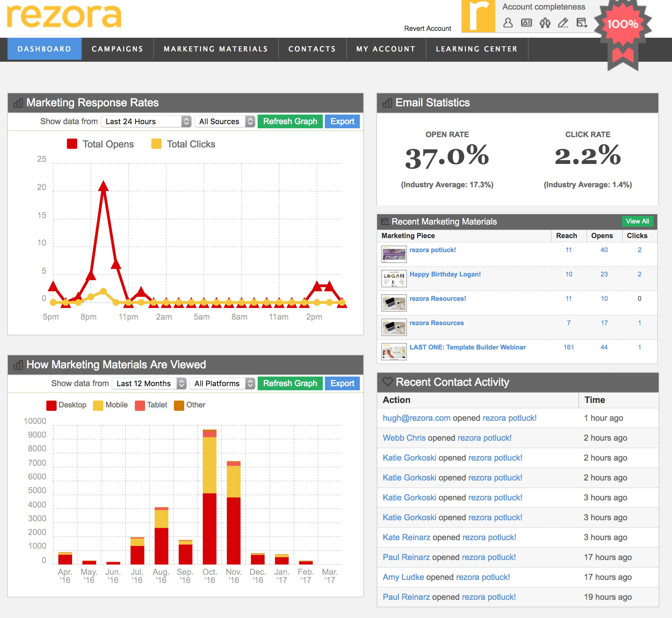Click the contacts group completeness icon

click(x=545, y=23)
